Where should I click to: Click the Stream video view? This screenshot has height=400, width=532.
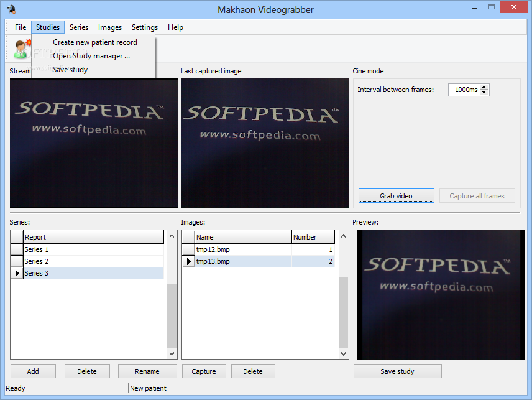coord(94,143)
